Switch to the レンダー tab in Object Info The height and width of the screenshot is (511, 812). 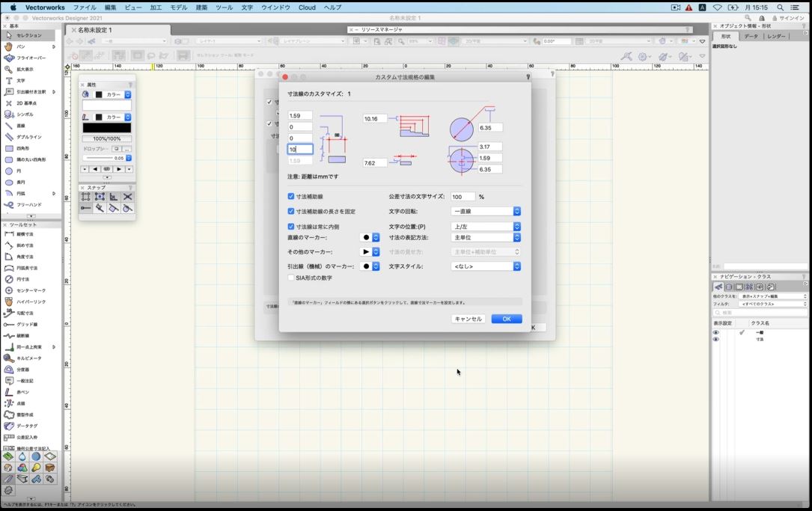pos(776,36)
